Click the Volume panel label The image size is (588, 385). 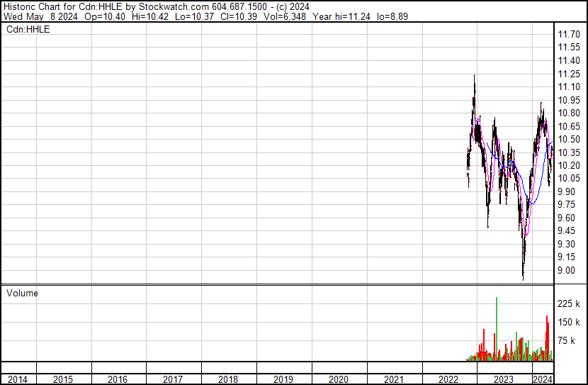pyautogui.click(x=22, y=293)
